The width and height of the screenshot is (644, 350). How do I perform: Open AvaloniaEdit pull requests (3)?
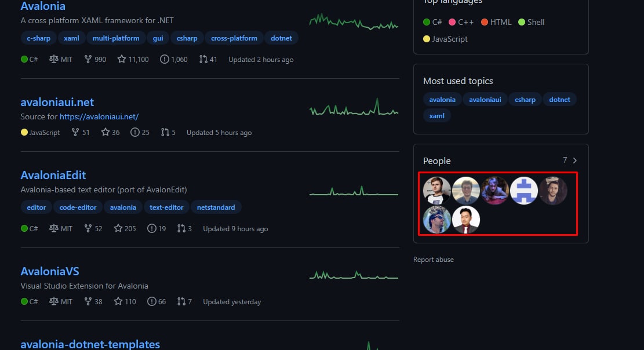tap(184, 229)
